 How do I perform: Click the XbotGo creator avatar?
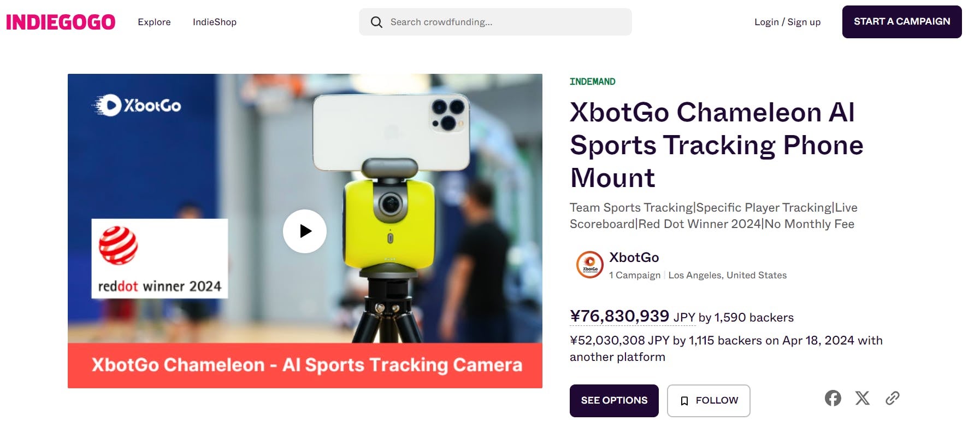point(590,265)
